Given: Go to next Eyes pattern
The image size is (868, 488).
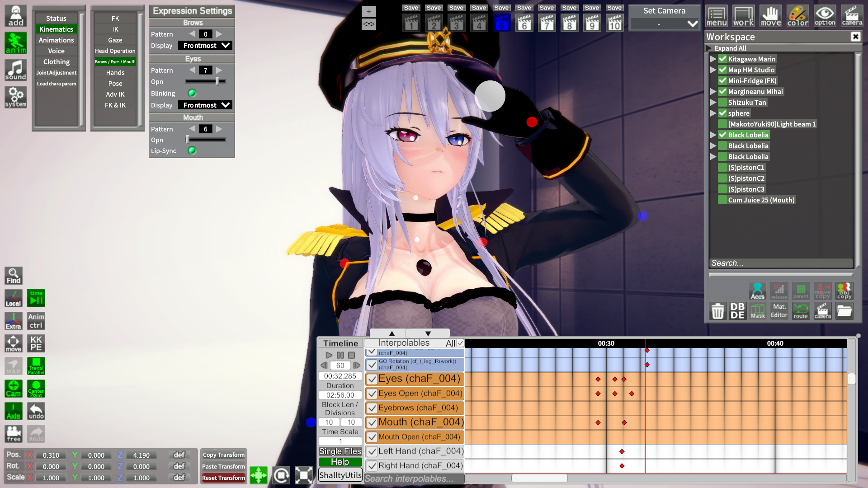Looking at the screenshot, I should coord(219,70).
